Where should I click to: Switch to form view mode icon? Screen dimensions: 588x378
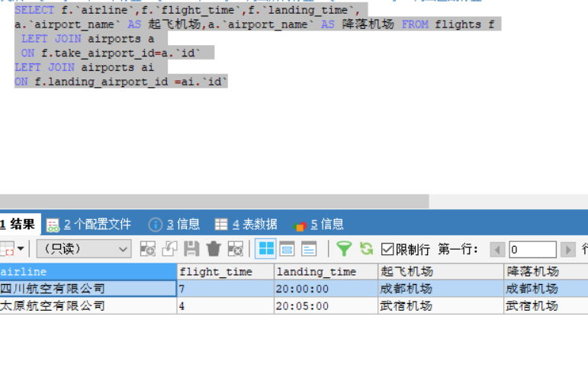coord(288,249)
